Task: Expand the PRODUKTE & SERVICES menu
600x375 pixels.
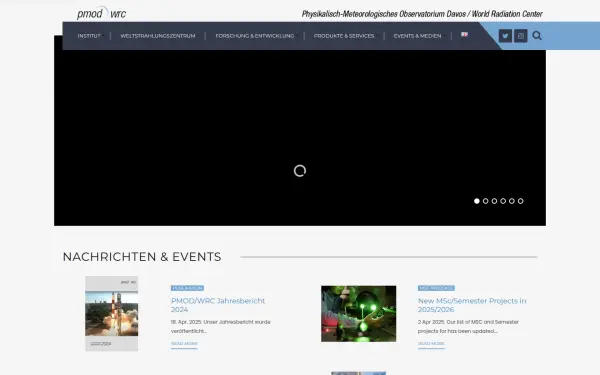Action: [344, 36]
